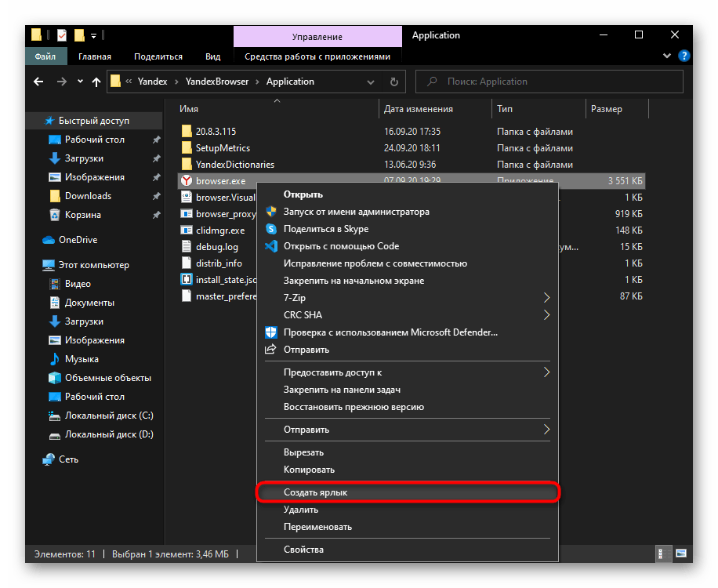Image resolution: width=718 pixels, height=588 pixels.
Task: Switch to large icons view in status bar
Action: tap(681, 554)
